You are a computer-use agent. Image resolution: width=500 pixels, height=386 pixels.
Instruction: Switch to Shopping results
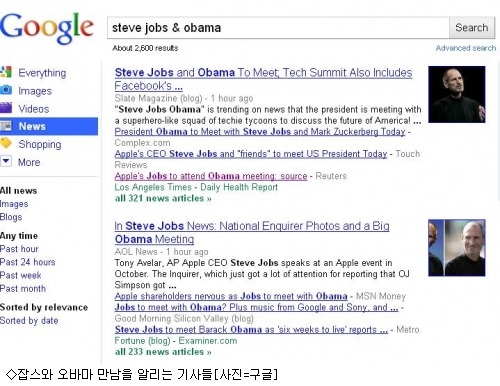pyautogui.click(x=40, y=144)
